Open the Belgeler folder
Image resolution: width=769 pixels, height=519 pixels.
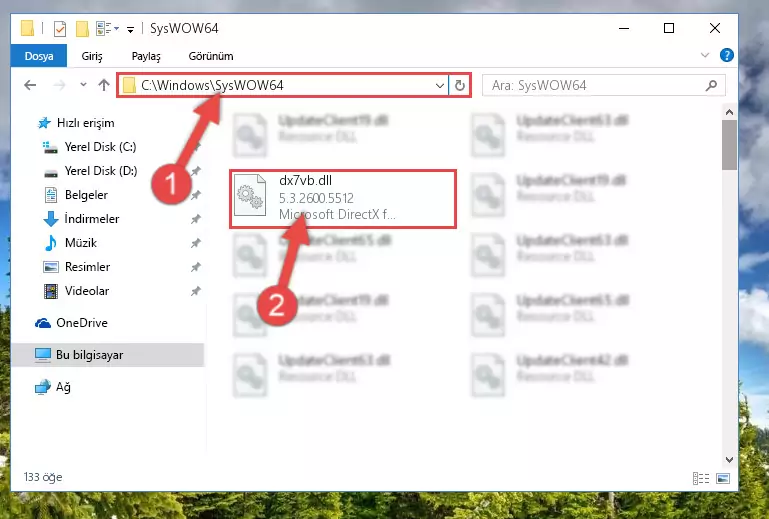86,195
